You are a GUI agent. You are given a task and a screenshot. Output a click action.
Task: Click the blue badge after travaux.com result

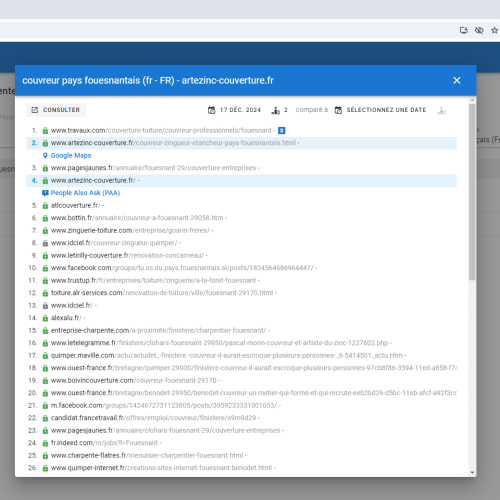(282, 130)
